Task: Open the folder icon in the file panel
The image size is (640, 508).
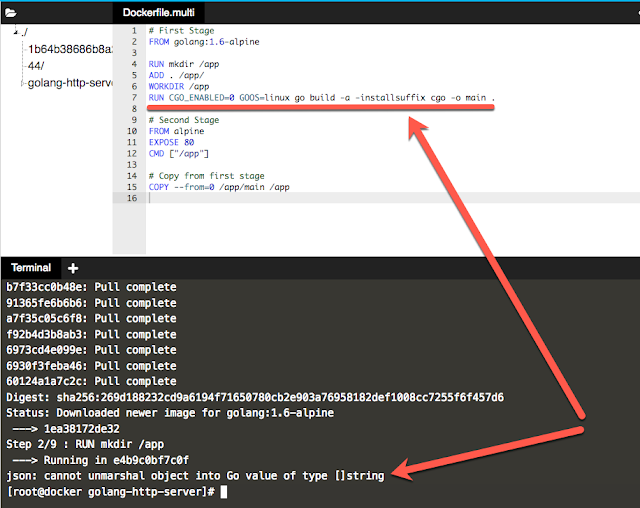Action: click(11, 13)
